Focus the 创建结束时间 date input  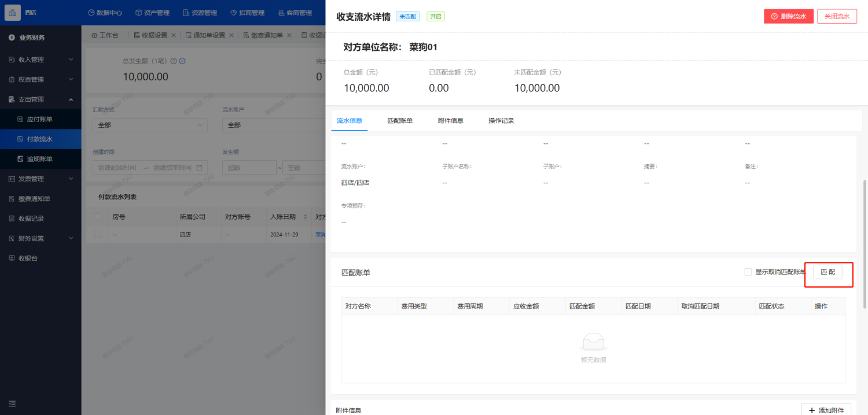172,168
